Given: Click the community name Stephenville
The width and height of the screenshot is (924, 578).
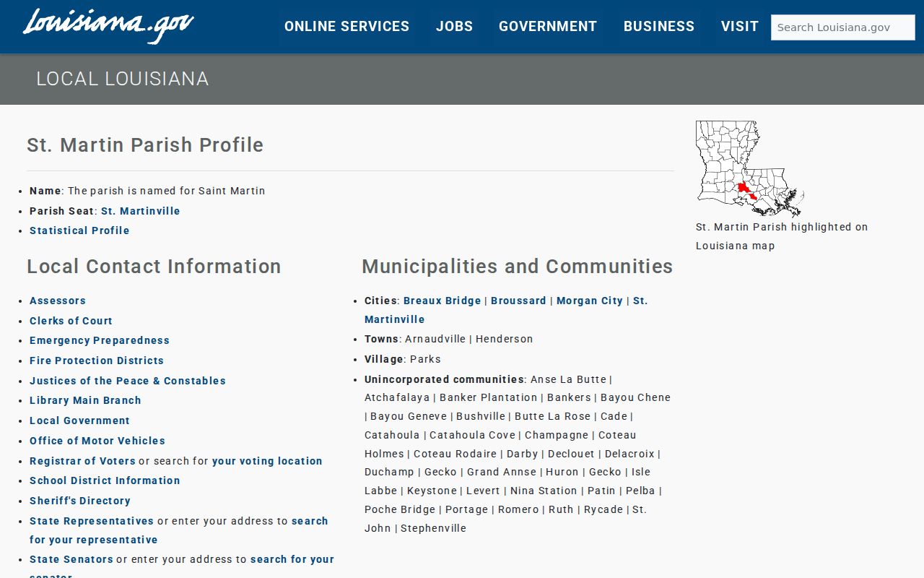Looking at the screenshot, I should click(433, 528).
